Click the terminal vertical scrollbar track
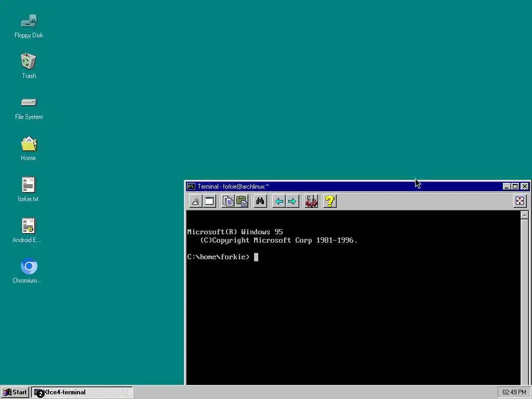 524,302
